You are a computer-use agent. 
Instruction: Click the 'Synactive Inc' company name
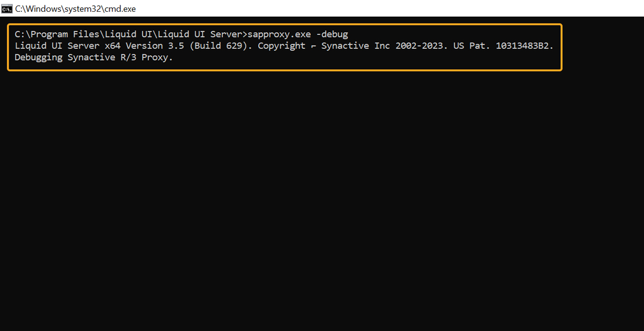tap(355, 46)
